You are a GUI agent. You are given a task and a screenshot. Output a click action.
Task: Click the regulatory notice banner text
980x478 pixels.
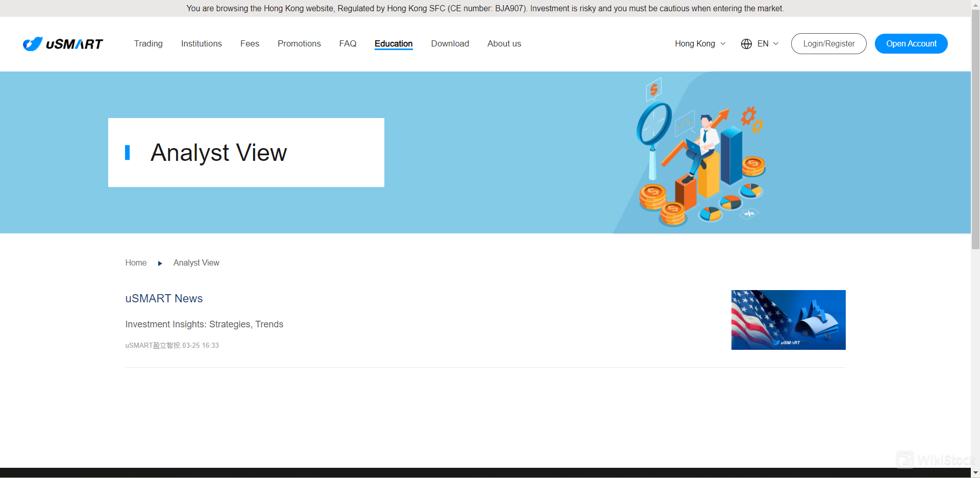click(485, 9)
